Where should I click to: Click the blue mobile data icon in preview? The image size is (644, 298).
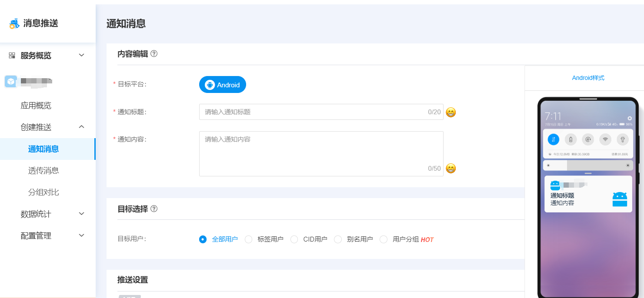pyautogui.click(x=553, y=139)
